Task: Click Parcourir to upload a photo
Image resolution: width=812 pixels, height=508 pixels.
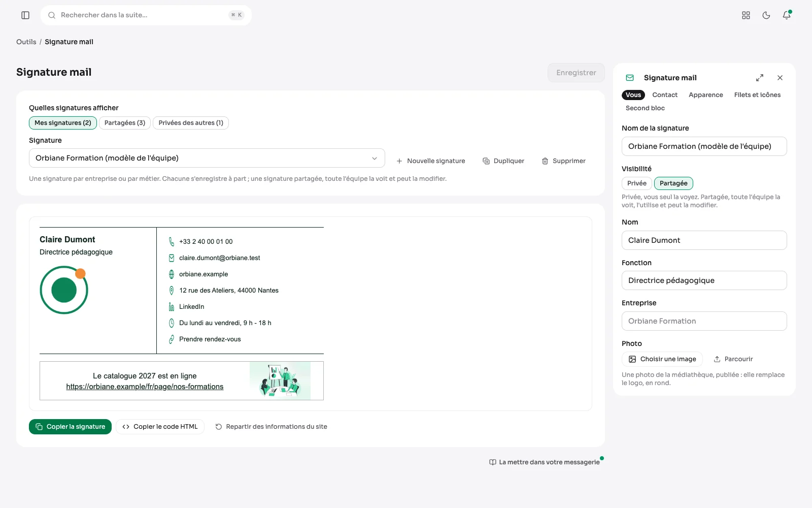Action: click(733, 359)
